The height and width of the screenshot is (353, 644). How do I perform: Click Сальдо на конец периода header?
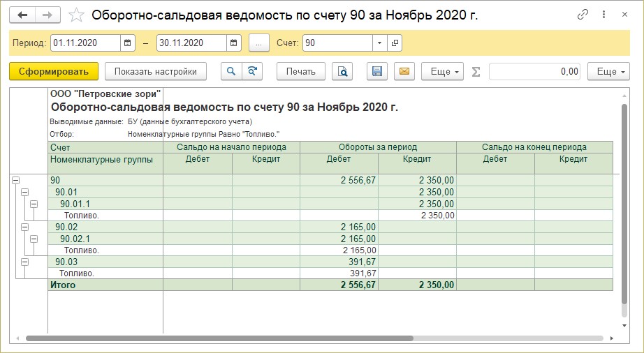pyautogui.click(x=534, y=147)
